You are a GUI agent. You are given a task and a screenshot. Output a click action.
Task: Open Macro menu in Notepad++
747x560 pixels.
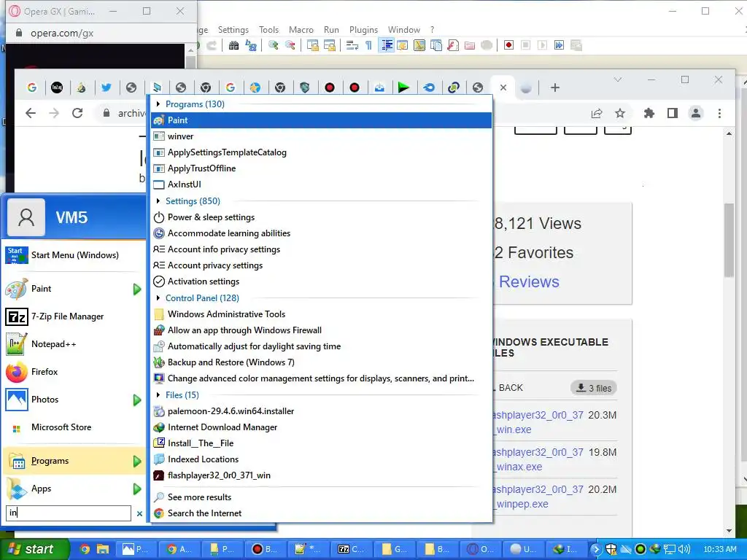[x=301, y=29]
